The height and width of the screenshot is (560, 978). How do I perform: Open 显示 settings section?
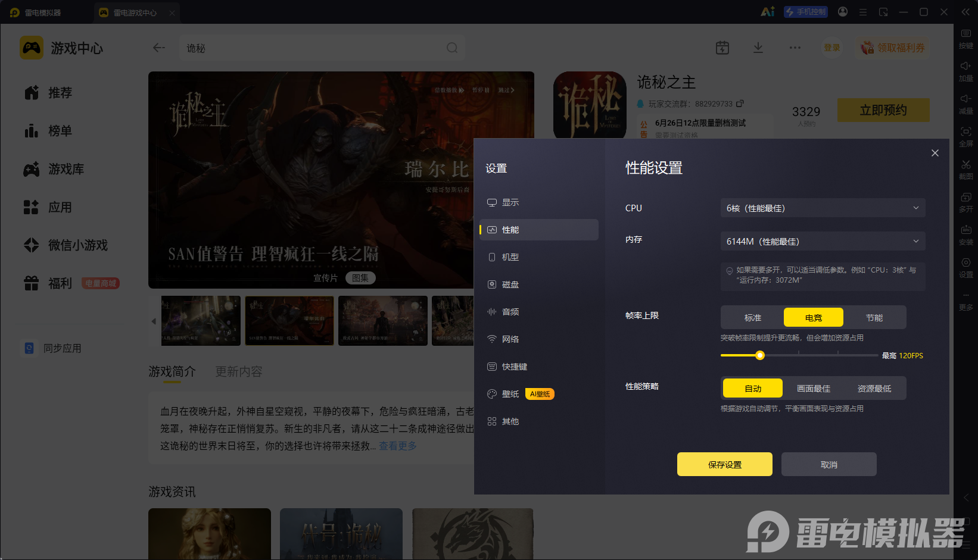coord(539,202)
